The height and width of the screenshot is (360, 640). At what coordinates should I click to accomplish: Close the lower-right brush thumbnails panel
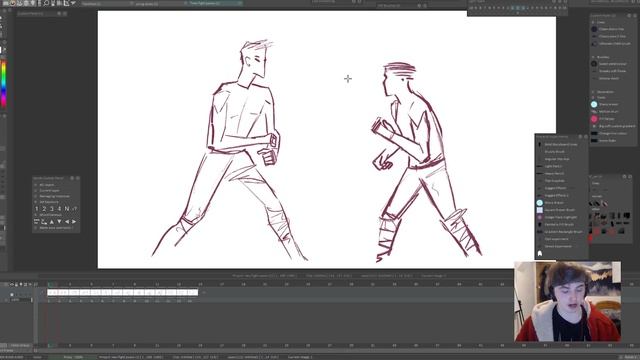tap(630, 177)
